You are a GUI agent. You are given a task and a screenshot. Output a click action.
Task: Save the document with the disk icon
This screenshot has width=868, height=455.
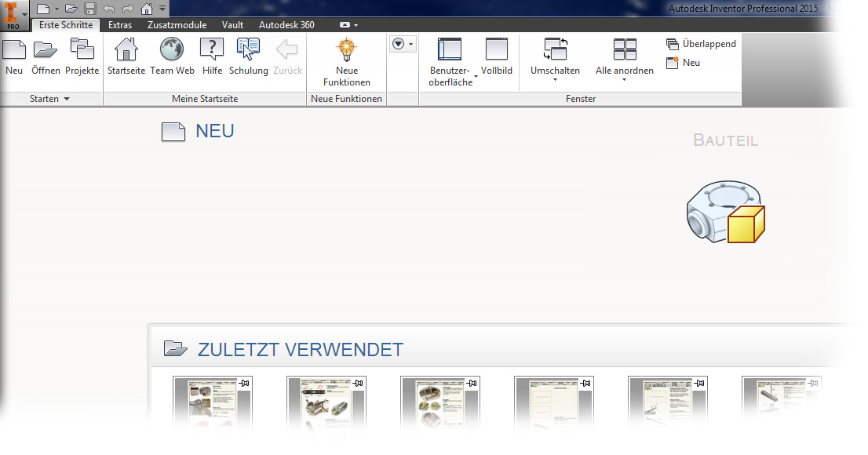pyautogui.click(x=89, y=8)
